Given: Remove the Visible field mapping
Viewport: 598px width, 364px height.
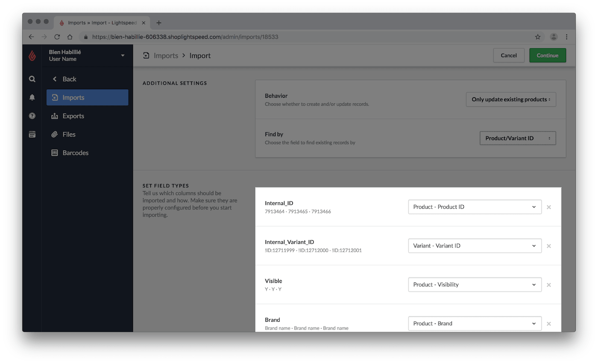Looking at the screenshot, I should [x=549, y=285].
